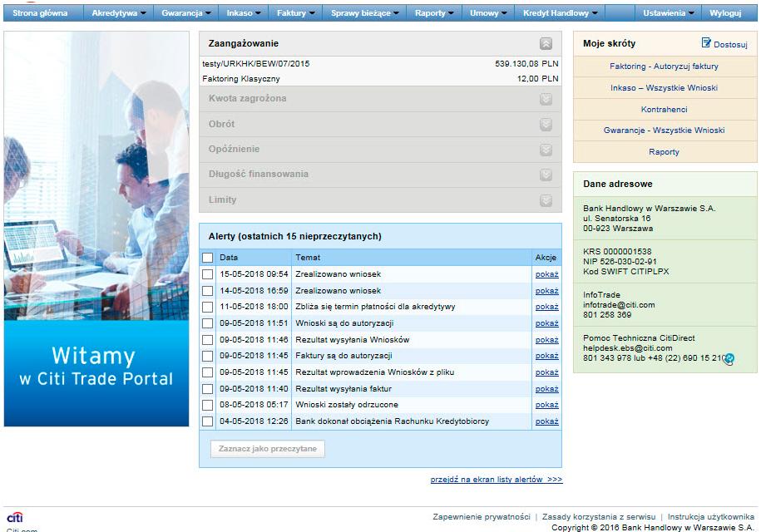
Task: Click pokaż for Faktury są do autoryzacji
Action: click(x=547, y=356)
